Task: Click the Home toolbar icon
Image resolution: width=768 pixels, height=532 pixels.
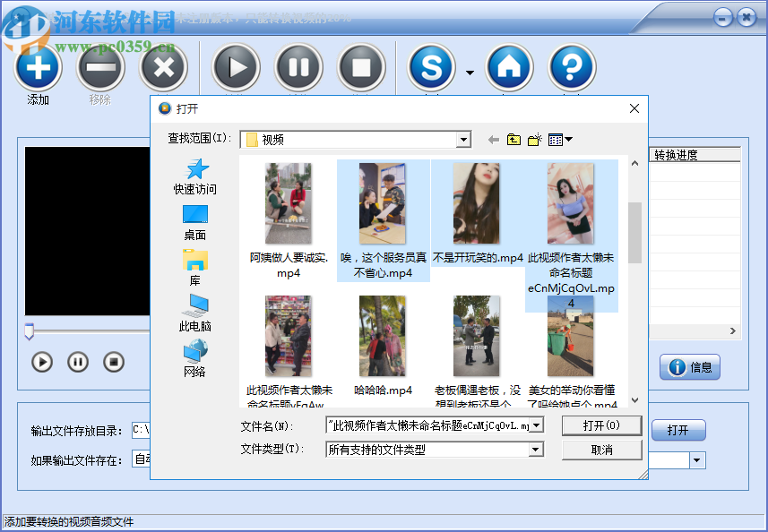Action: coord(509,67)
